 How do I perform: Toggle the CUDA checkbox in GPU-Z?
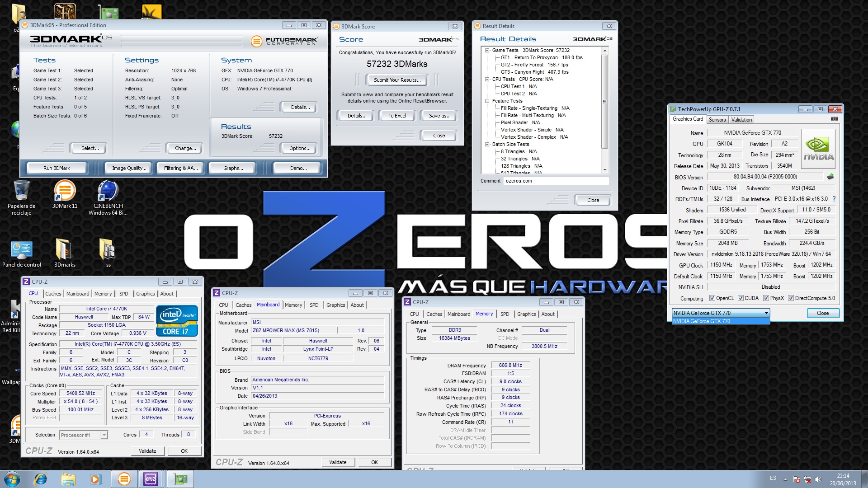pyautogui.click(x=741, y=298)
